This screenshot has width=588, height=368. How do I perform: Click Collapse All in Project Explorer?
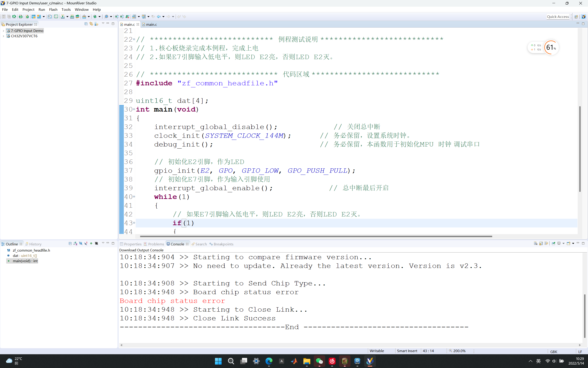click(x=86, y=24)
